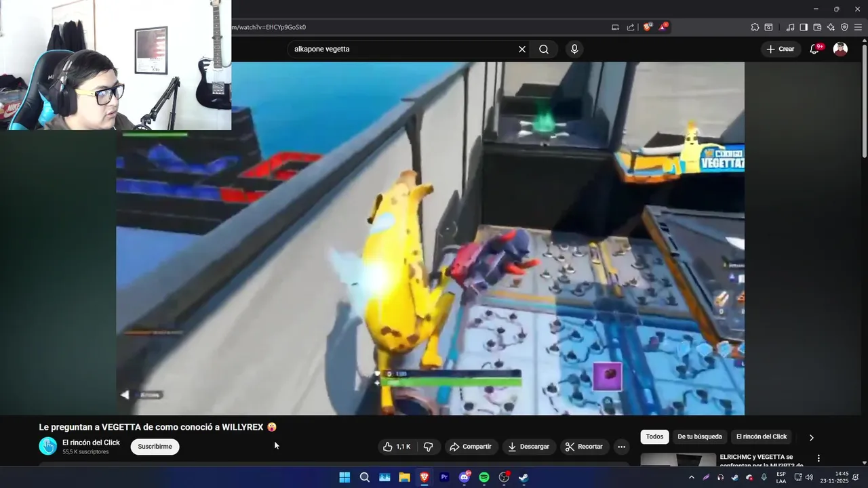Screen dimensions: 868x488
Task: Click the video player to pause
Action: (430, 239)
